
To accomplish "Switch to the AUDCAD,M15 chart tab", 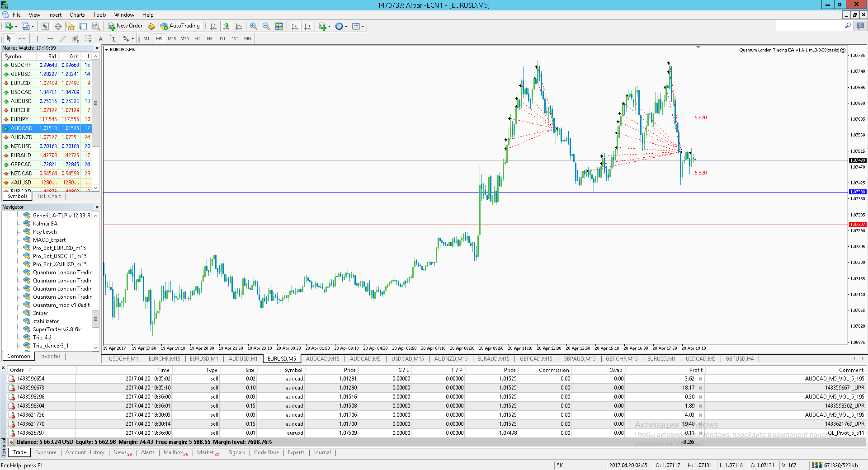I will (322, 359).
